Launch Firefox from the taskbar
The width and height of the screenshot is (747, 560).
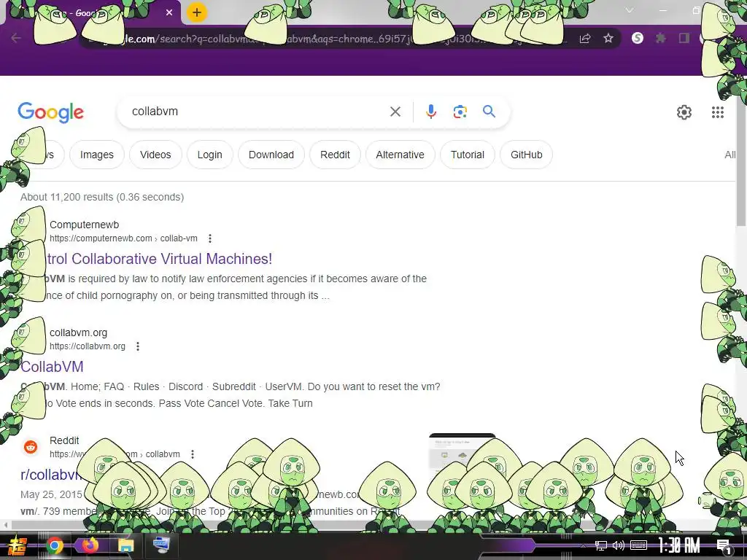[x=90, y=545]
